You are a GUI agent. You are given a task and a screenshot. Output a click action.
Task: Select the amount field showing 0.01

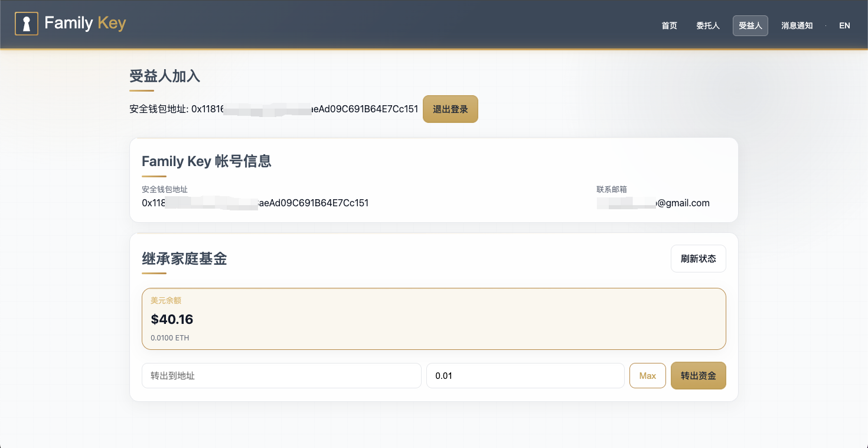pos(525,375)
